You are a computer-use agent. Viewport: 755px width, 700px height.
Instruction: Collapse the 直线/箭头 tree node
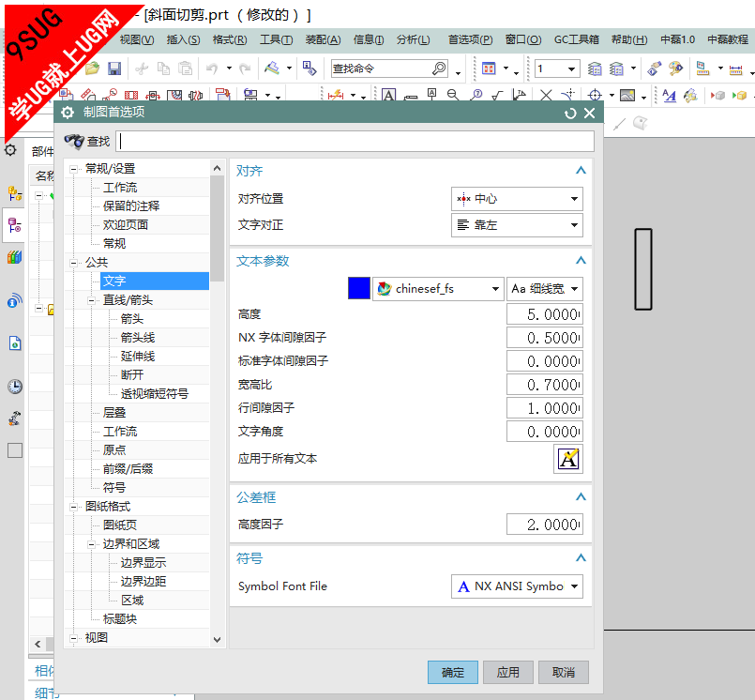pos(92,300)
